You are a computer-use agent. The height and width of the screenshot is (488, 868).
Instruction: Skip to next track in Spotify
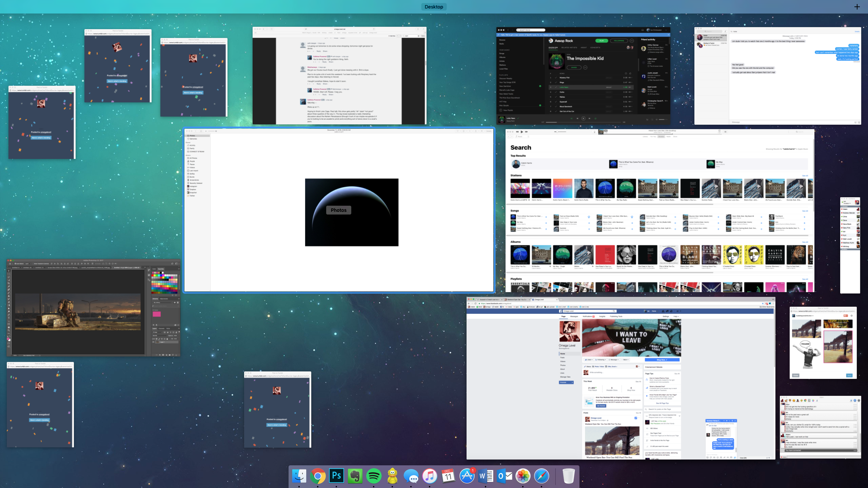point(589,118)
